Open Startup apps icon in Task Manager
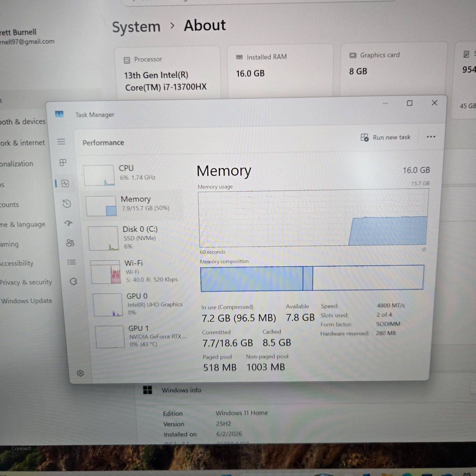 69,223
